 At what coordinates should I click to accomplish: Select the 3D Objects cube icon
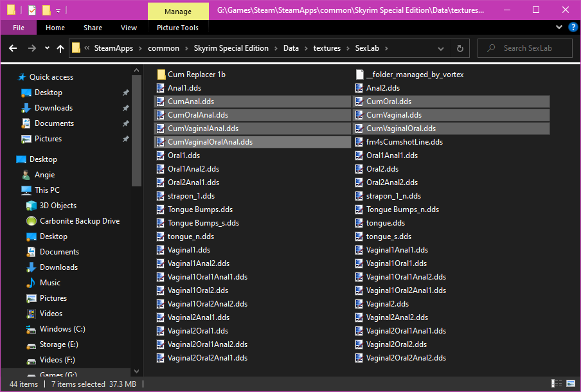point(31,206)
